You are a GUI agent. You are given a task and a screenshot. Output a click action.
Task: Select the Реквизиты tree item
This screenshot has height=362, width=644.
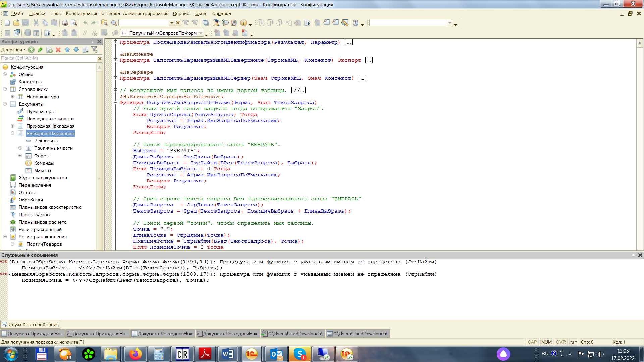click(x=46, y=141)
